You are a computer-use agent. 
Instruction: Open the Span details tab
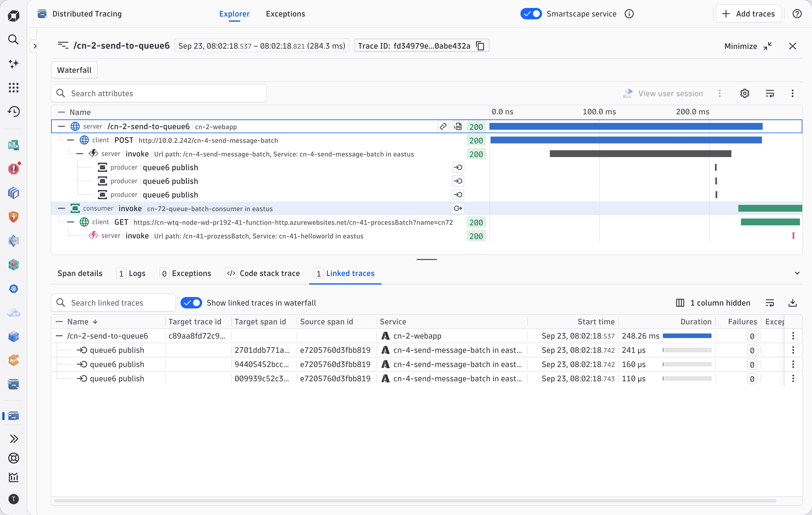point(80,273)
